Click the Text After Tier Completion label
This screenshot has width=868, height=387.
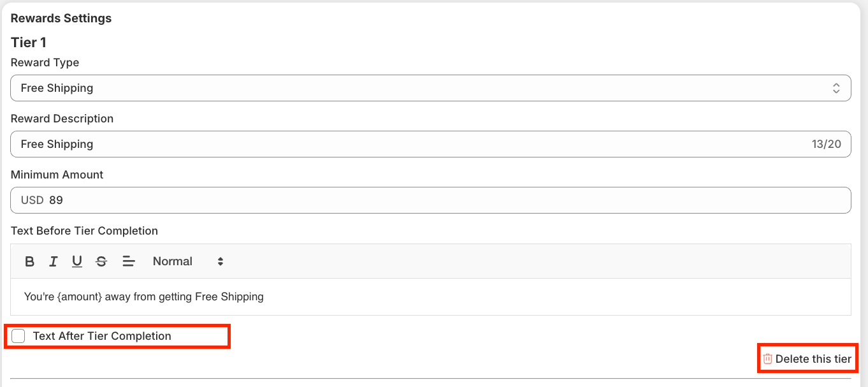tap(102, 336)
